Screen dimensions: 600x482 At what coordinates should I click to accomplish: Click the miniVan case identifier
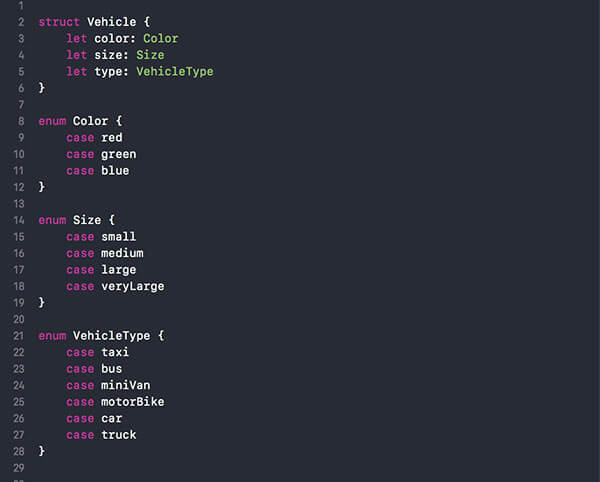pyautogui.click(x=126, y=385)
